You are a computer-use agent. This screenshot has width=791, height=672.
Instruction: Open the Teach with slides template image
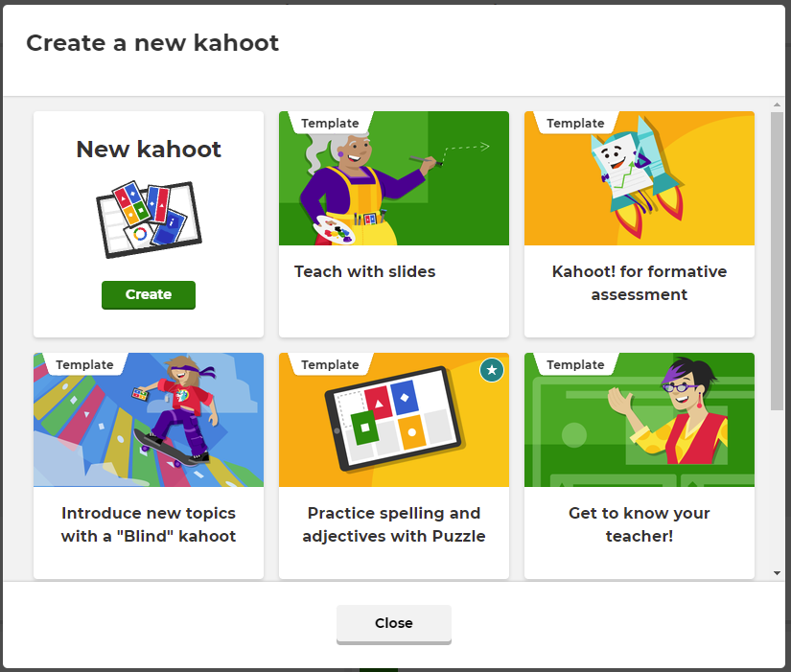pos(393,178)
